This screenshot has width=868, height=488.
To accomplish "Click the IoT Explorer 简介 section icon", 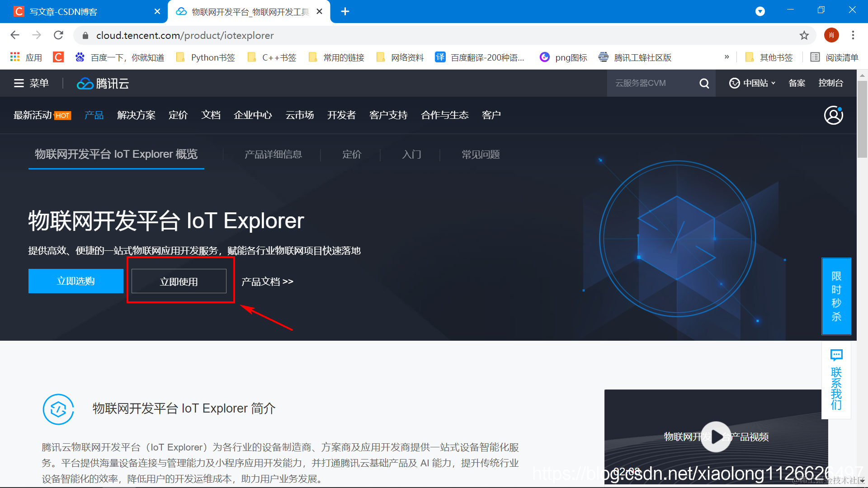I will (58, 409).
